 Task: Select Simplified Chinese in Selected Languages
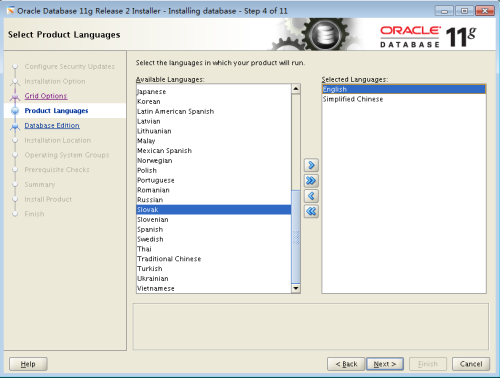click(404, 99)
